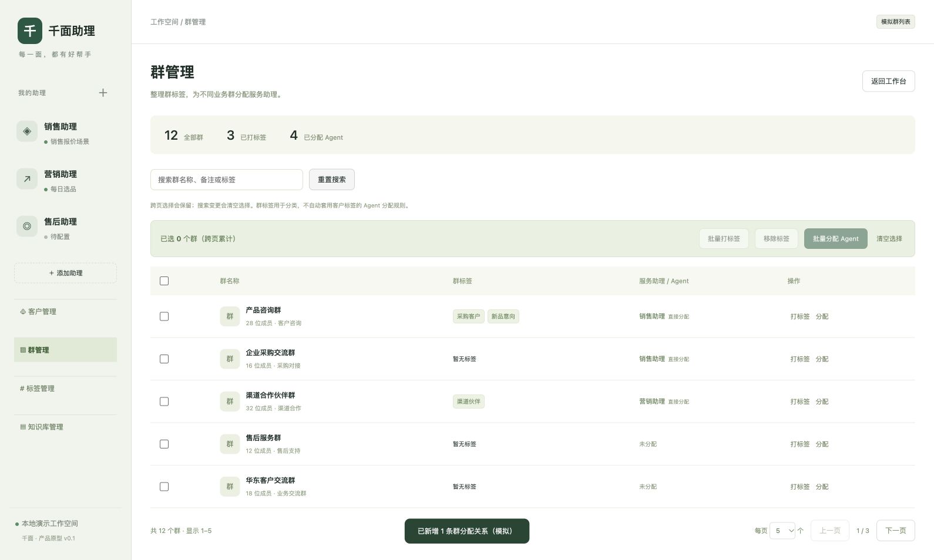Select the 营销助理 arrow icon

point(27,179)
